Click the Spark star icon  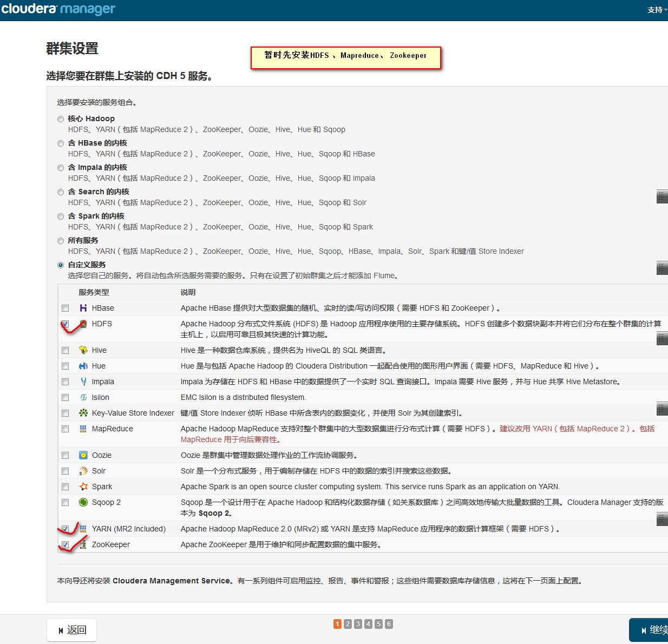pyautogui.click(x=83, y=487)
